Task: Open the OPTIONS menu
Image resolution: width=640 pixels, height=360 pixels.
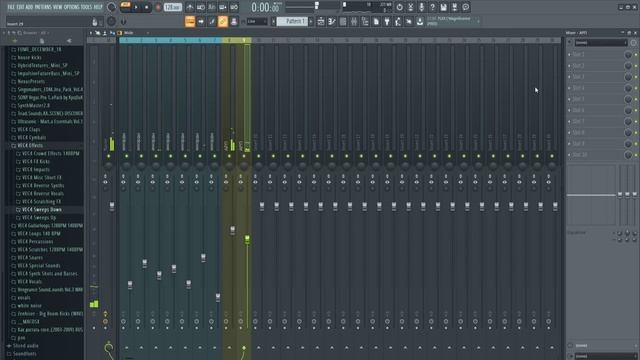Action: (72, 7)
